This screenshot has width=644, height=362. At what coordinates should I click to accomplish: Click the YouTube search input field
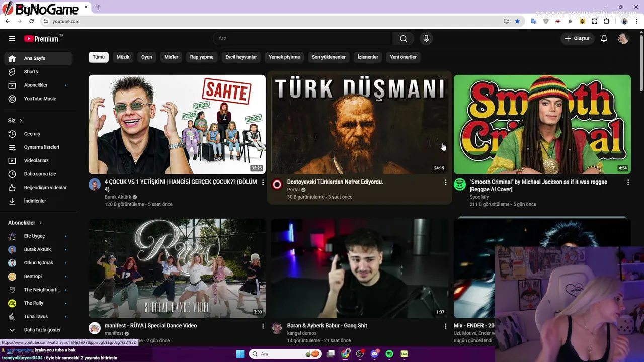303,39
